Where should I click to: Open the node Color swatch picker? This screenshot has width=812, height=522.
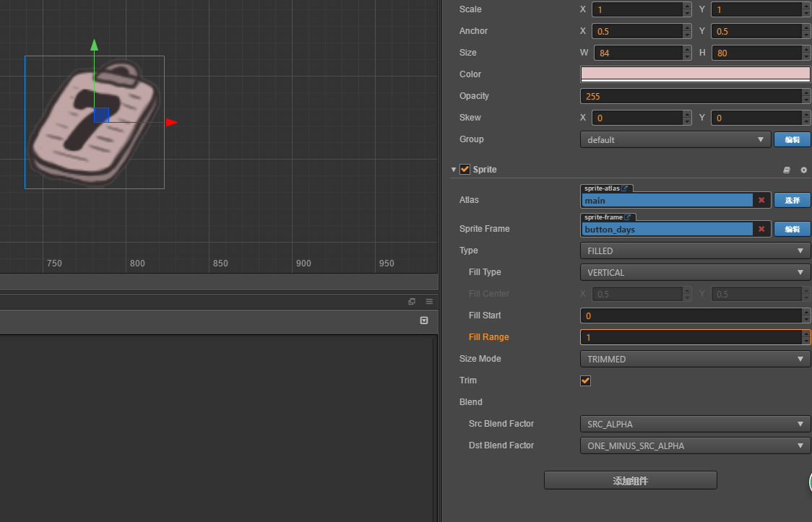(x=694, y=74)
